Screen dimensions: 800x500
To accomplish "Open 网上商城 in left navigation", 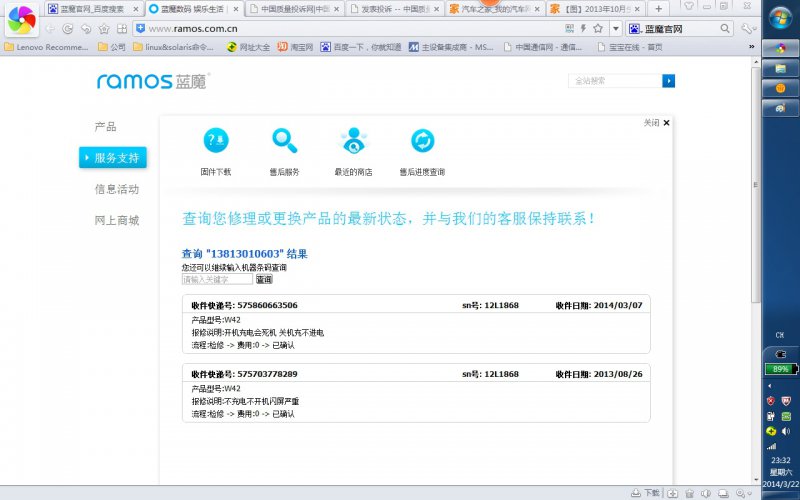I will (x=117, y=220).
